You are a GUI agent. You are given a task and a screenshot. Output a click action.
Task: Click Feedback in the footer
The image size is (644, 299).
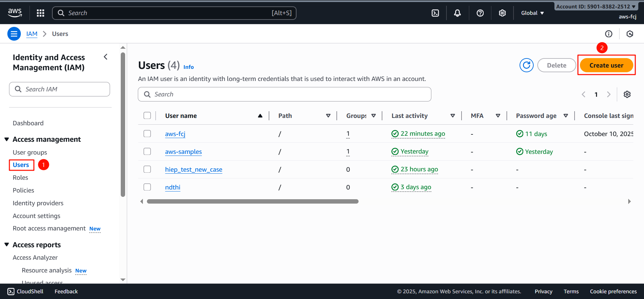click(66, 291)
